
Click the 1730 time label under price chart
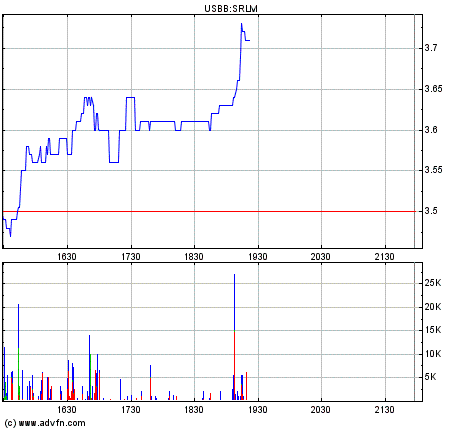pos(131,257)
